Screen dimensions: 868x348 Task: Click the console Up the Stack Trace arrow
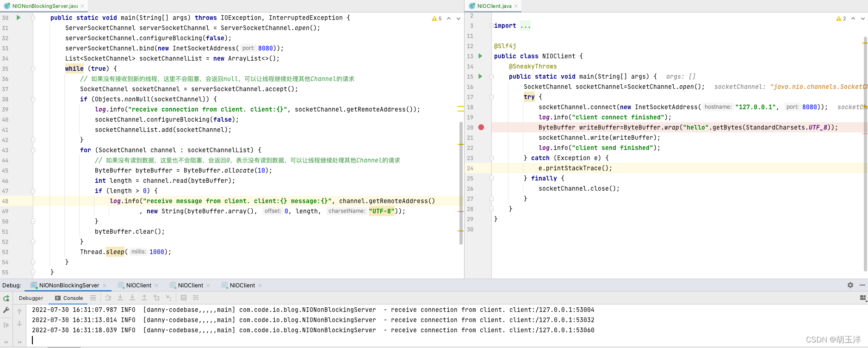tap(19, 311)
